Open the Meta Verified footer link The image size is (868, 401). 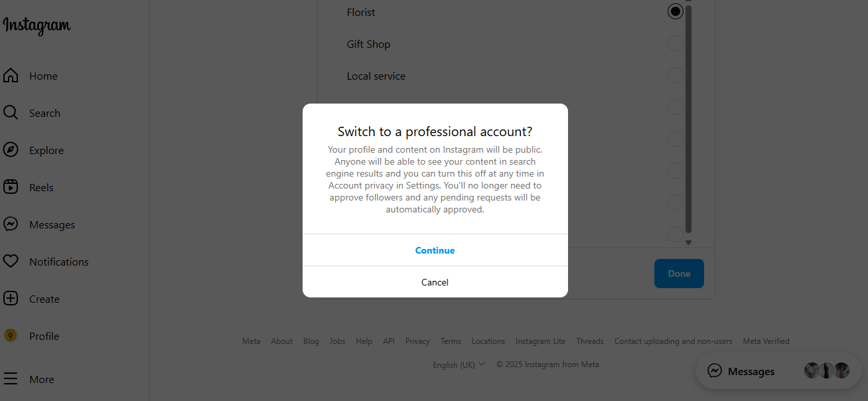(x=766, y=341)
